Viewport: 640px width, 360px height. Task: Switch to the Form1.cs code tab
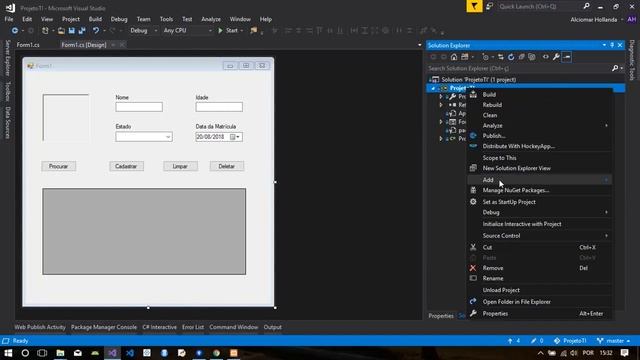coord(28,45)
